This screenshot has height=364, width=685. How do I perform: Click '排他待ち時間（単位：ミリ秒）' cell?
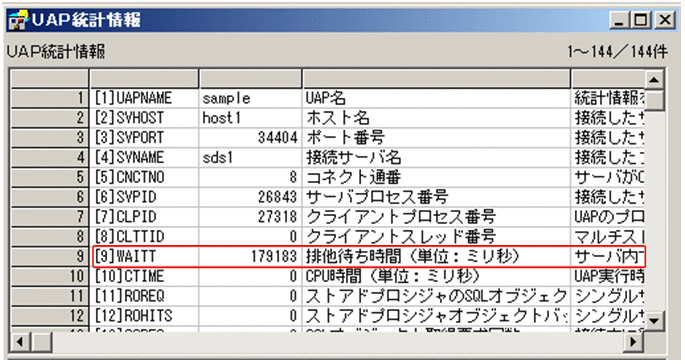click(x=436, y=256)
